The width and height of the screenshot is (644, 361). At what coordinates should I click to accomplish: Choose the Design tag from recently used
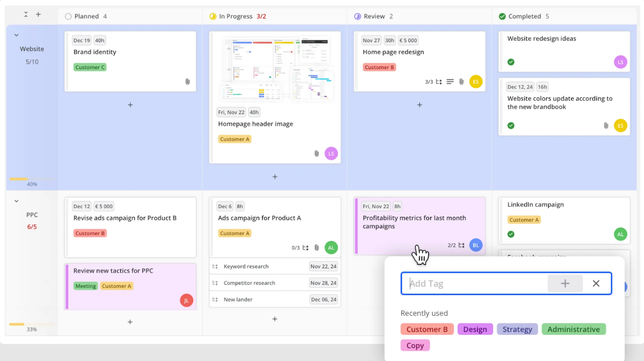coord(475,329)
